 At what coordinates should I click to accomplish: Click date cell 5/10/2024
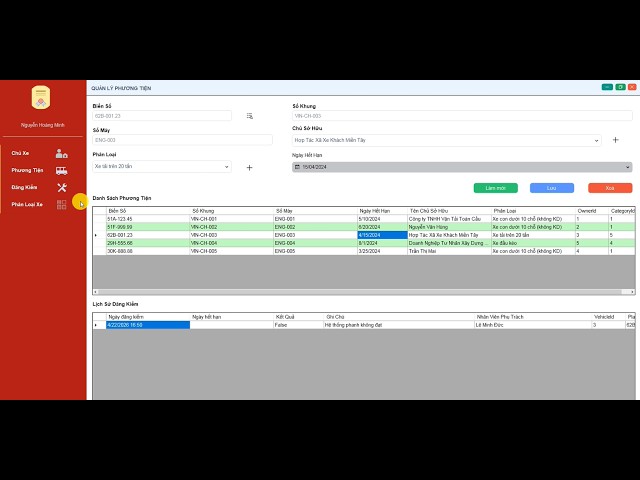point(382,219)
